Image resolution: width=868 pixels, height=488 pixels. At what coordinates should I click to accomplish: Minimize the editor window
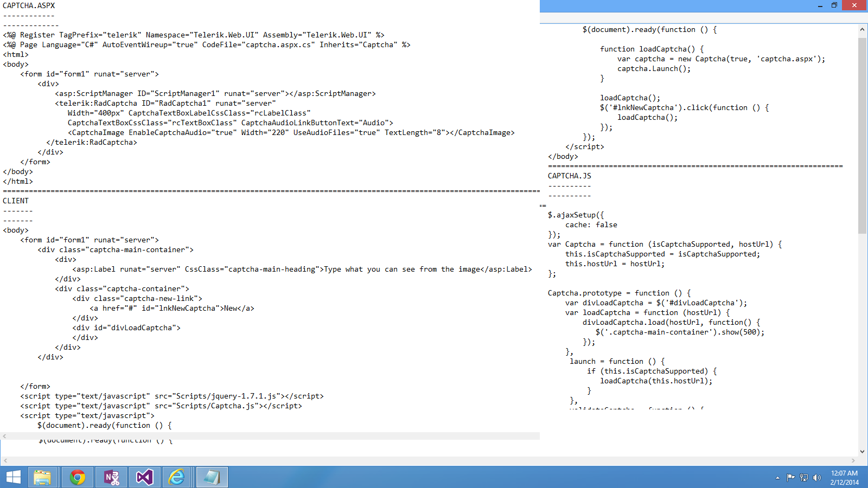820,5
